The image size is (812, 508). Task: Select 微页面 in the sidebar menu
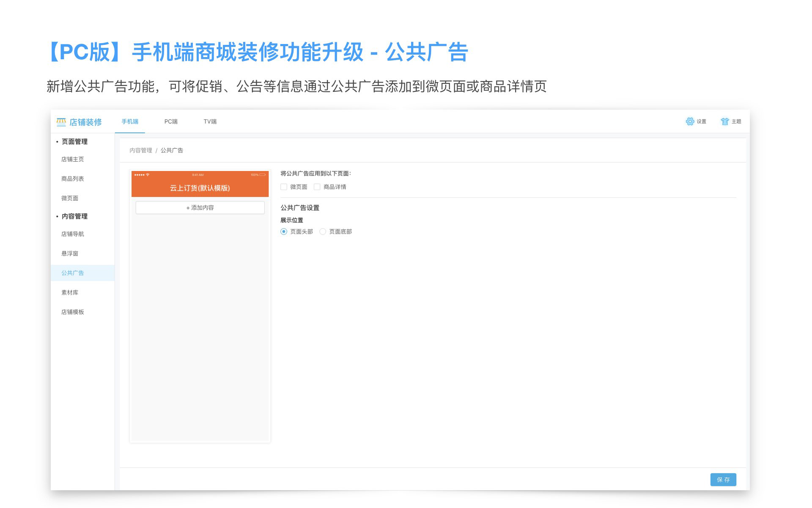click(x=70, y=198)
